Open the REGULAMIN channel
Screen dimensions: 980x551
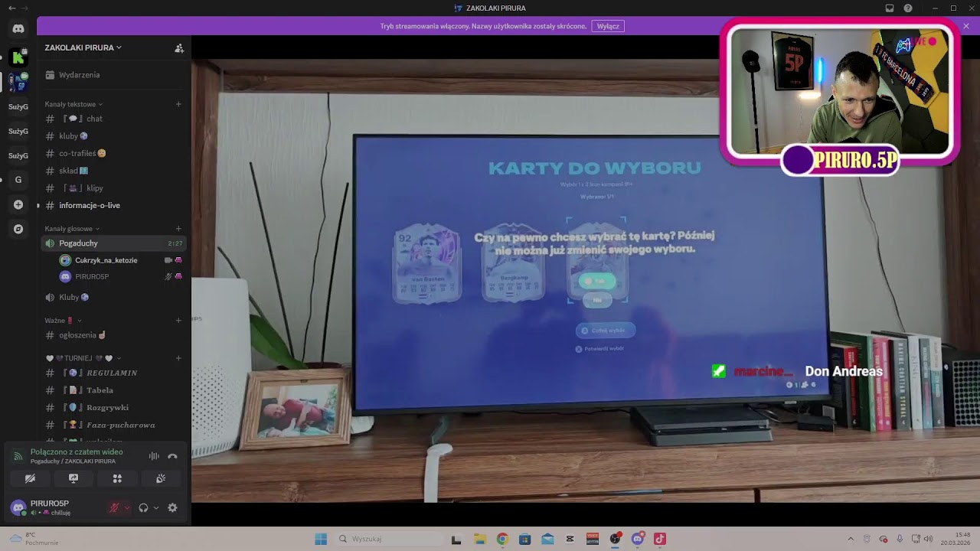pos(113,373)
